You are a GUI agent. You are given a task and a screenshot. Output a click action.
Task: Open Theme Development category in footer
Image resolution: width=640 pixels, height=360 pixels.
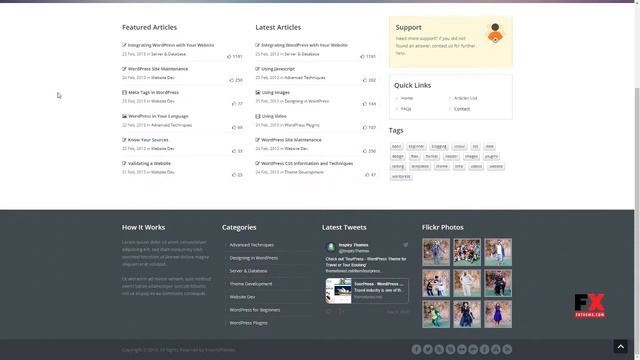coord(251,284)
